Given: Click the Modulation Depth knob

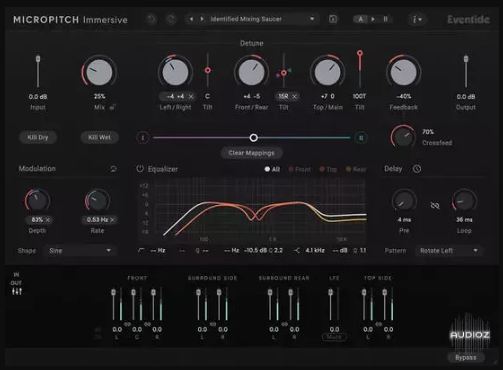Looking at the screenshot, I should tap(37, 200).
